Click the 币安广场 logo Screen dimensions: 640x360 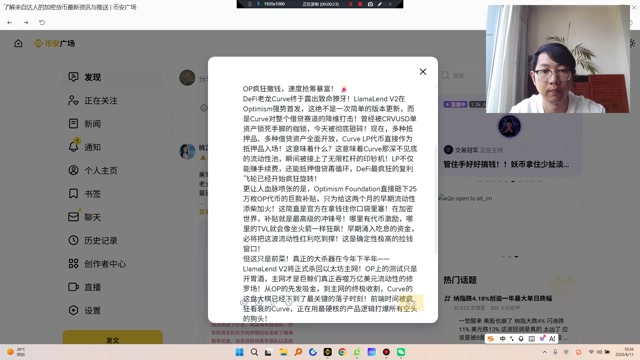[54, 43]
